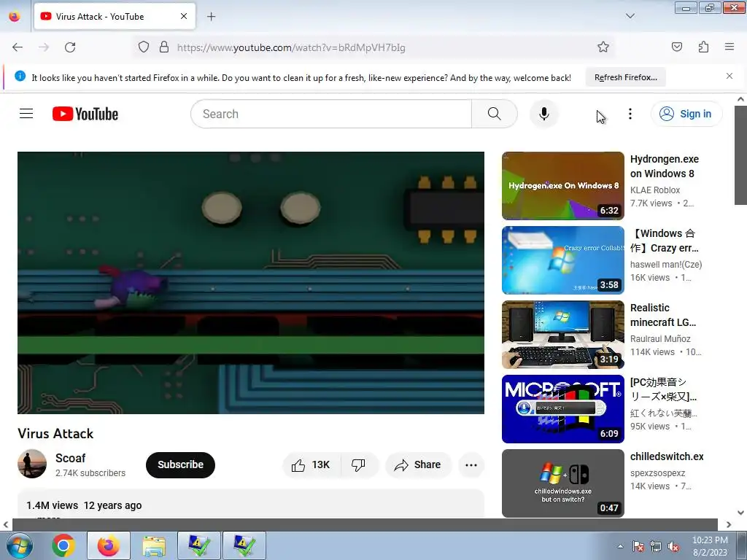Save to Pocket icon in toolbar
This screenshot has width=747, height=560.
point(676,47)
